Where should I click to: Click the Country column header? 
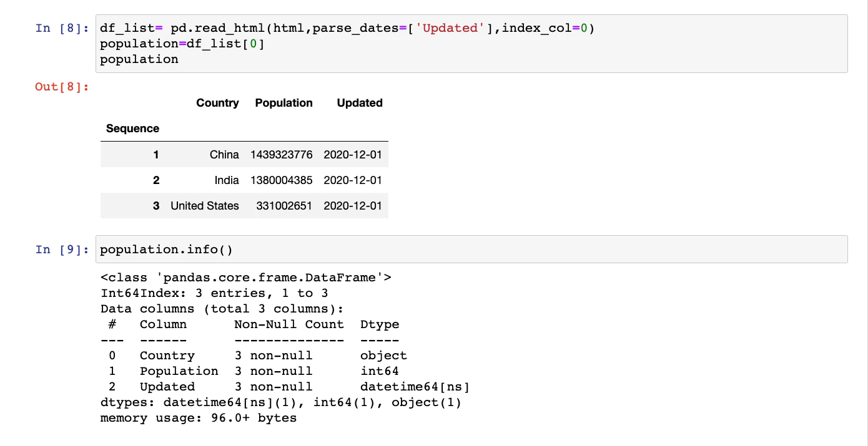(217, 103)
